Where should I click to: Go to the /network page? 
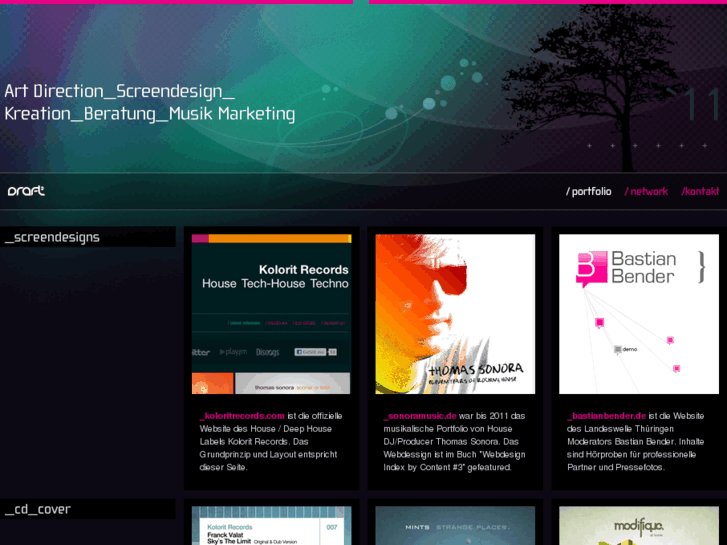click(646, 192)
